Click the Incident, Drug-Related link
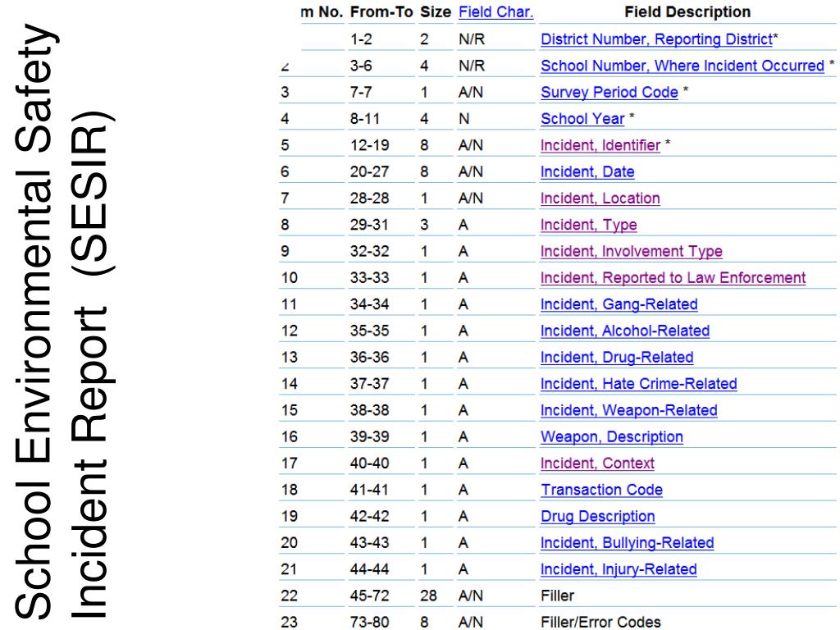This screenshot has height=630, width=840. 617,358
